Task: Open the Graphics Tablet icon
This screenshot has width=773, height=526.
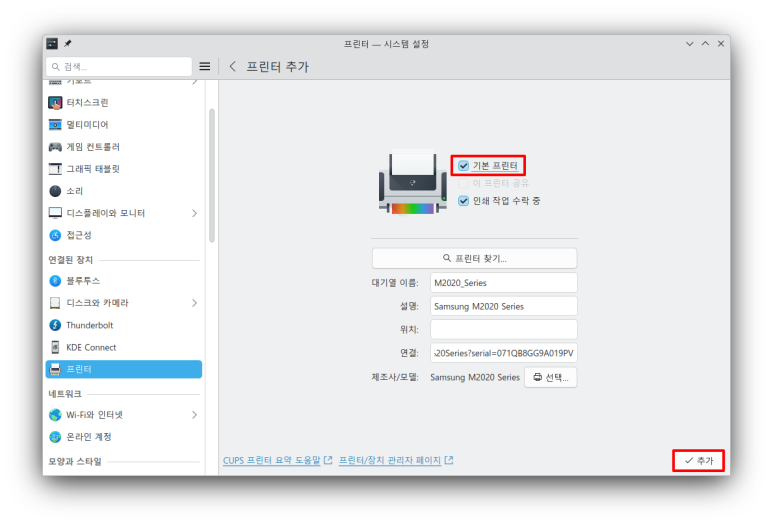Action: click(x=55, y=169)
